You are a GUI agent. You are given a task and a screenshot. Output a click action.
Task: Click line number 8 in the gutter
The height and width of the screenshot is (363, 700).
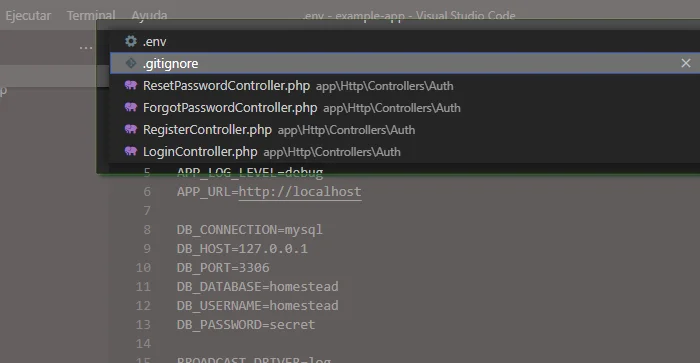coord(147,229)
